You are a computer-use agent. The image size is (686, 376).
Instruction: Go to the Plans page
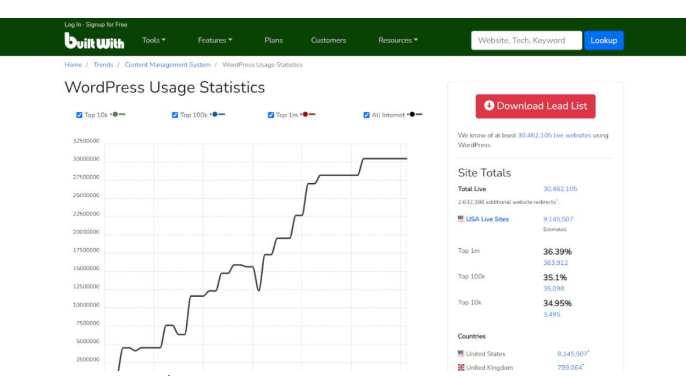pos(273,40)
